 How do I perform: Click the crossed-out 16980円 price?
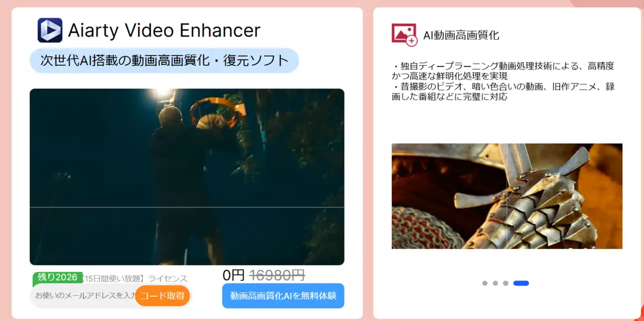(x=277, y=275)
